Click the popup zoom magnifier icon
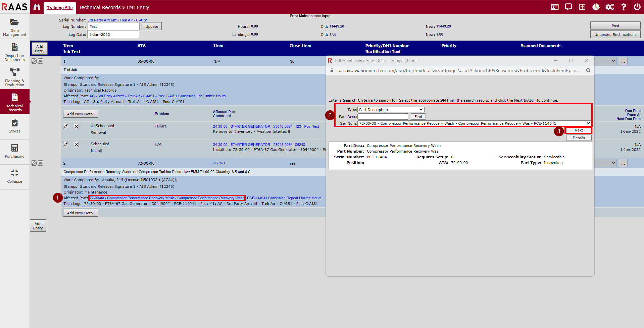 click(588, 70)
